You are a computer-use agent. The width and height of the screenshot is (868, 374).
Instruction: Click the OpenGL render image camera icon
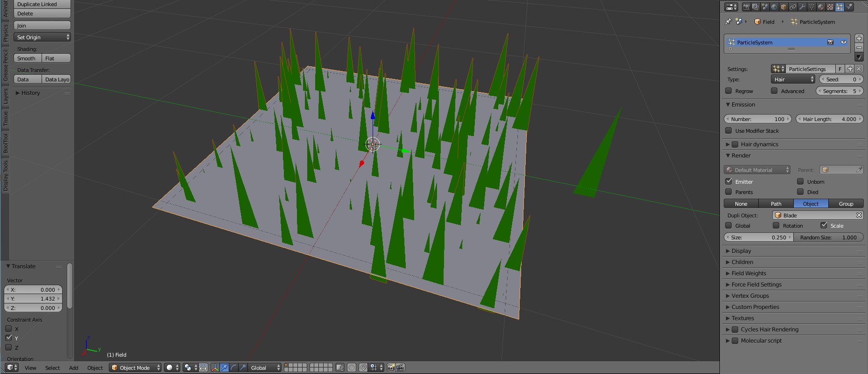[x=391, y=367]
